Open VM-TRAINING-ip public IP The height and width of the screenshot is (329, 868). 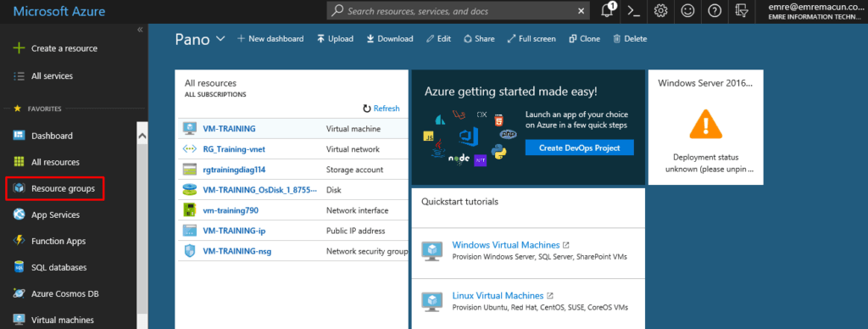pyautogui.click(x=234, y=231)
